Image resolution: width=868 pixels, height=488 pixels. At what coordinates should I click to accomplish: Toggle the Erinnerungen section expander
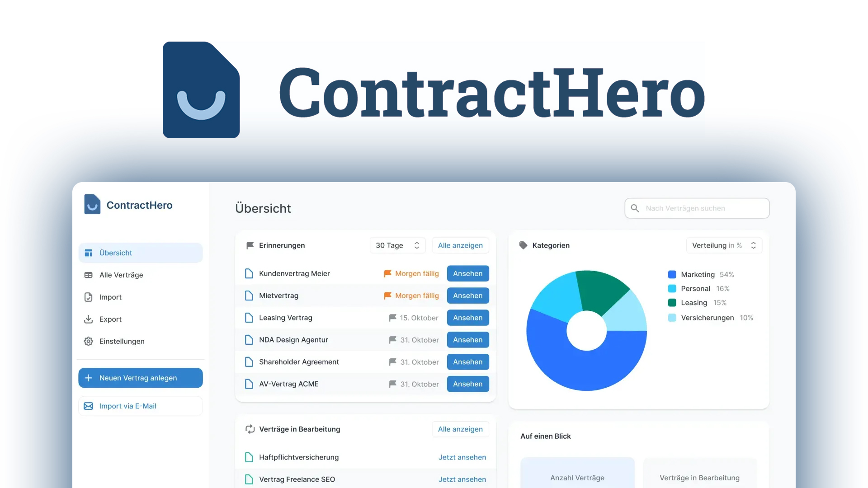coord(417,245)
